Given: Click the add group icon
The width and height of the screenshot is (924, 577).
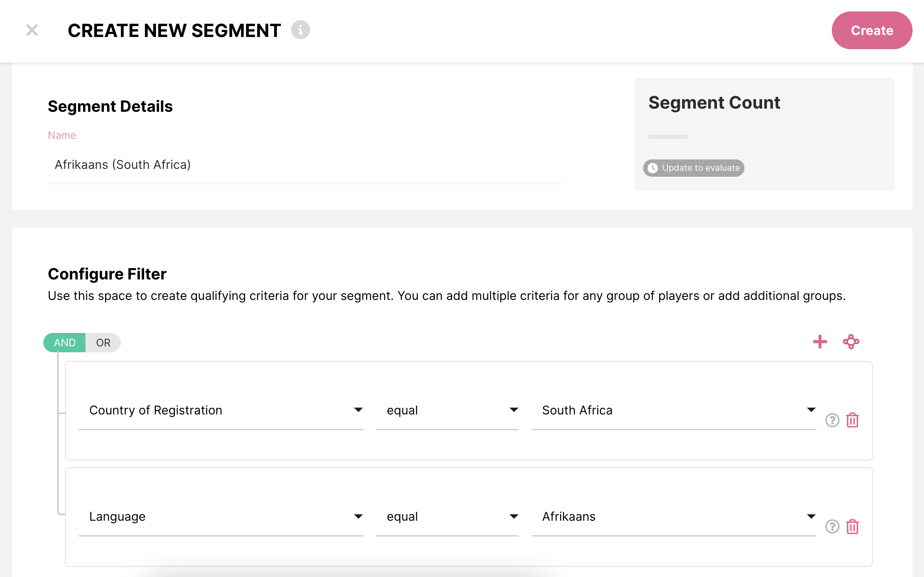Looking at the screenshot, I should (x=851, y=342).
